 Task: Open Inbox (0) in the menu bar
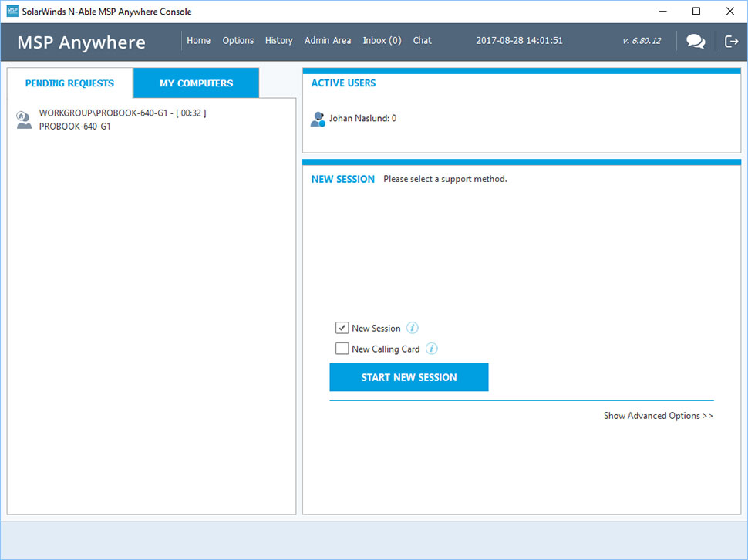382,41
